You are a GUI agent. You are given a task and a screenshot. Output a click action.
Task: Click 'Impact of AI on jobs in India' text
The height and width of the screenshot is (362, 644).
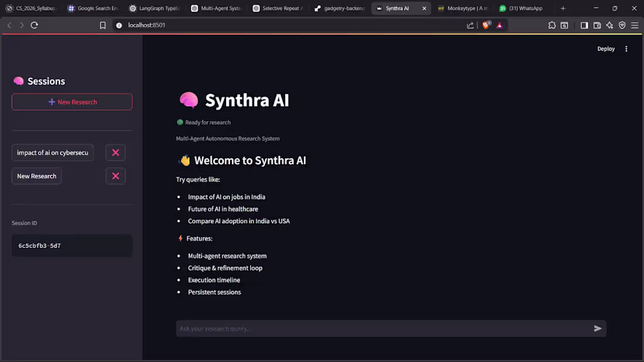click(x=227, y=197)
